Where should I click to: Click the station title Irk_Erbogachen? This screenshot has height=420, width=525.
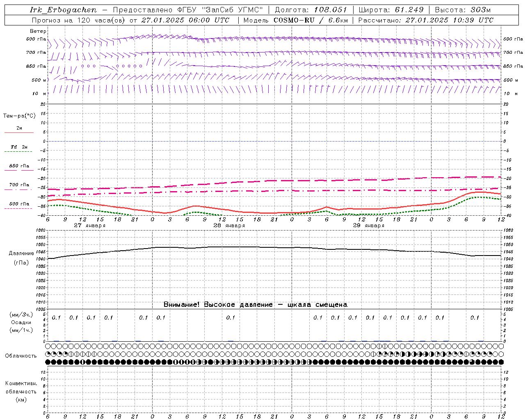click(x=63, y=10)
